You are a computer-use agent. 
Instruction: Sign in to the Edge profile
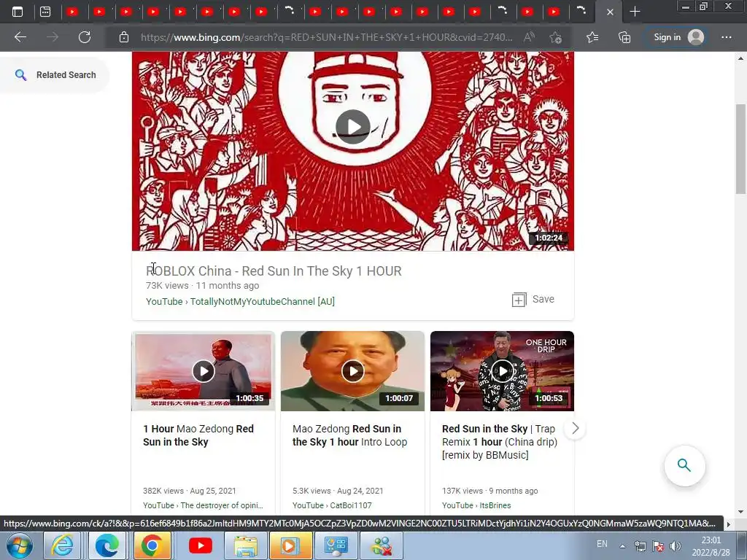[678, 37]
